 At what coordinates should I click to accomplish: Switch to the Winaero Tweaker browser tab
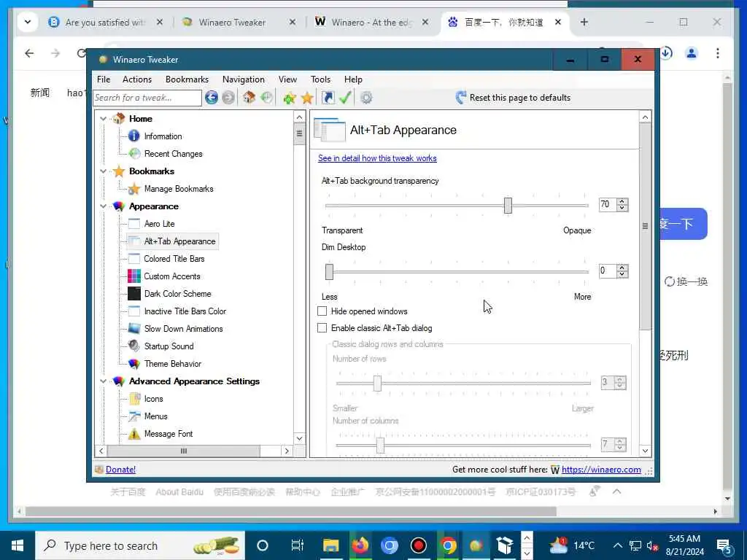click(233, 23)
